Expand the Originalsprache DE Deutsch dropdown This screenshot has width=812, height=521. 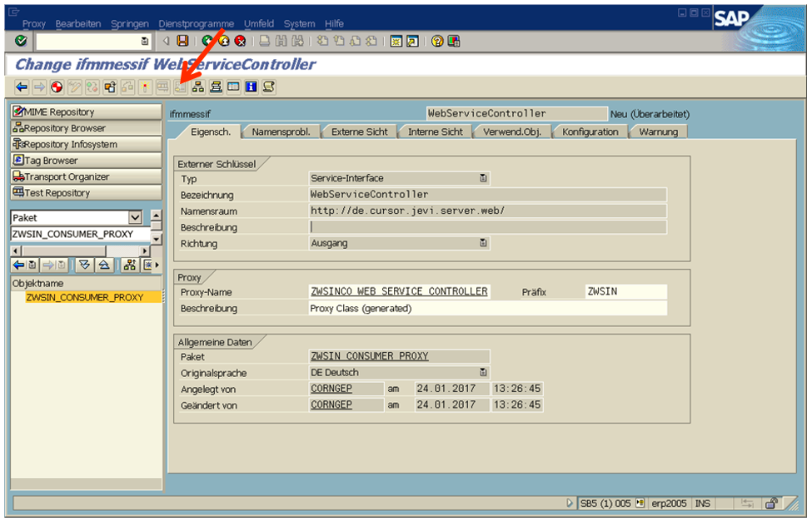[x=483, y=373]
